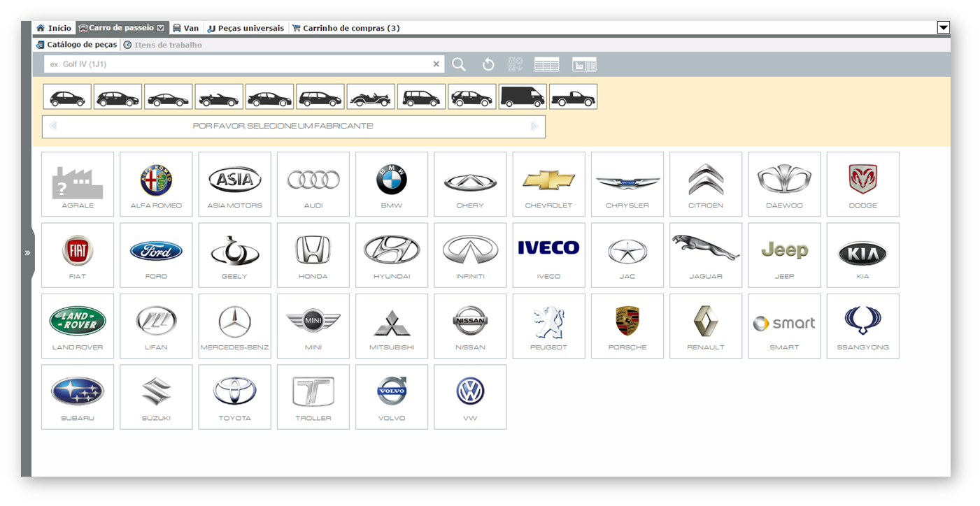
Task: Open the Peugeot manufacturer tile
Action: click(x=548, y=326)
